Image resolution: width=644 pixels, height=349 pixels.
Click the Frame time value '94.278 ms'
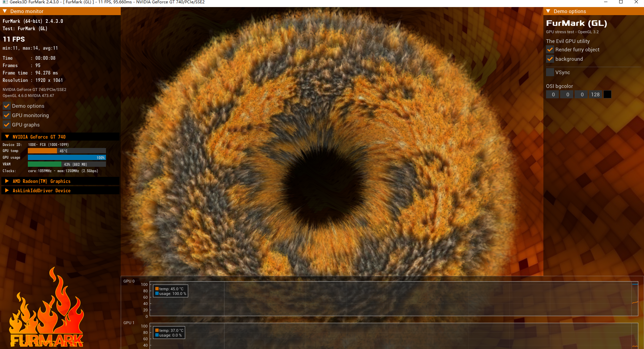pyautogui.click(x=47, y=73)
